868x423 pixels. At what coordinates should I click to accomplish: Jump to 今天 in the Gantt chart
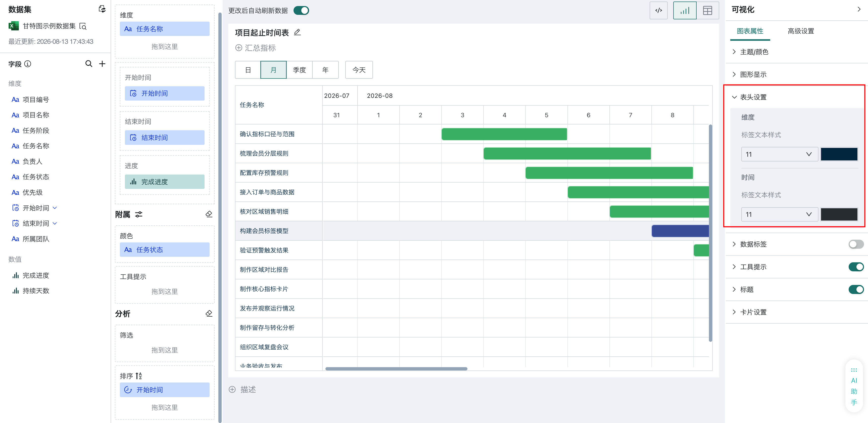pos(359,70)
